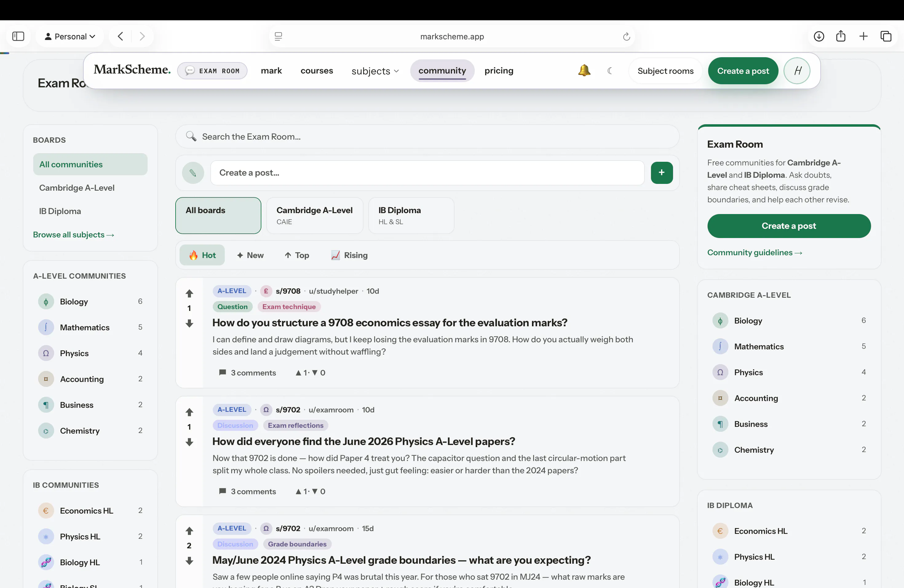904x588 pixels.
Task: Expand the subjects dropdown menu
Action: pyautogui.click(x=375, y=71)
